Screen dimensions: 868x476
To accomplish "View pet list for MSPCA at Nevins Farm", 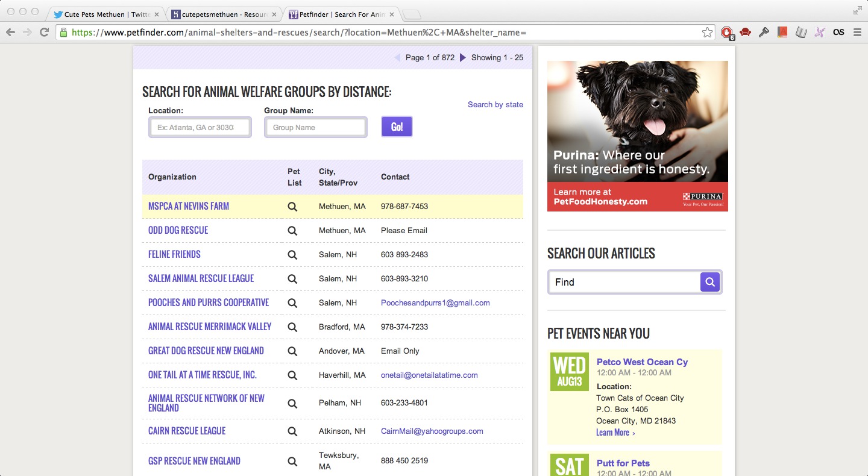I will (x=292, y=207).
